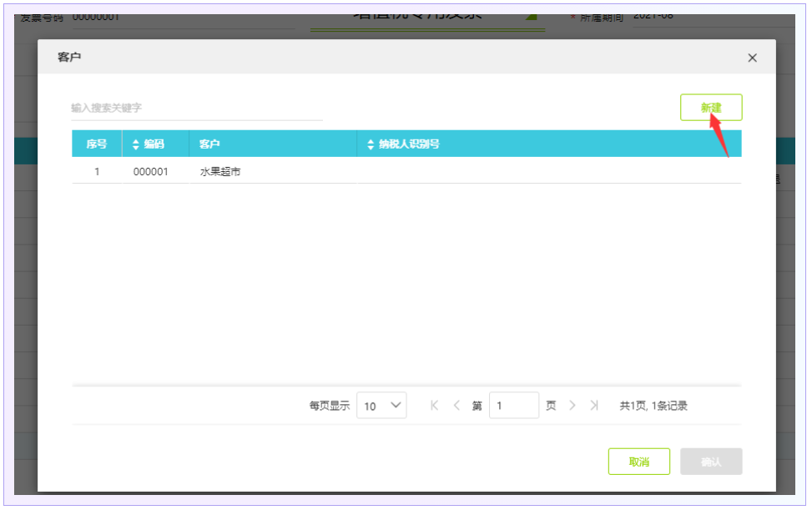Click the 新建 button to add a customer
This screenshot has height=510, width=812.
(x=710, y=108)
